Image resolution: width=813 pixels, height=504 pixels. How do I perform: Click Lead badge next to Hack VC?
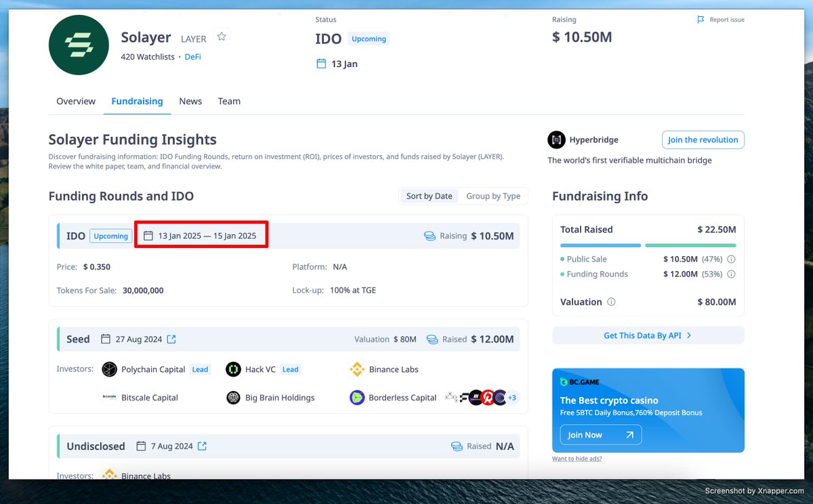point(290,369)
